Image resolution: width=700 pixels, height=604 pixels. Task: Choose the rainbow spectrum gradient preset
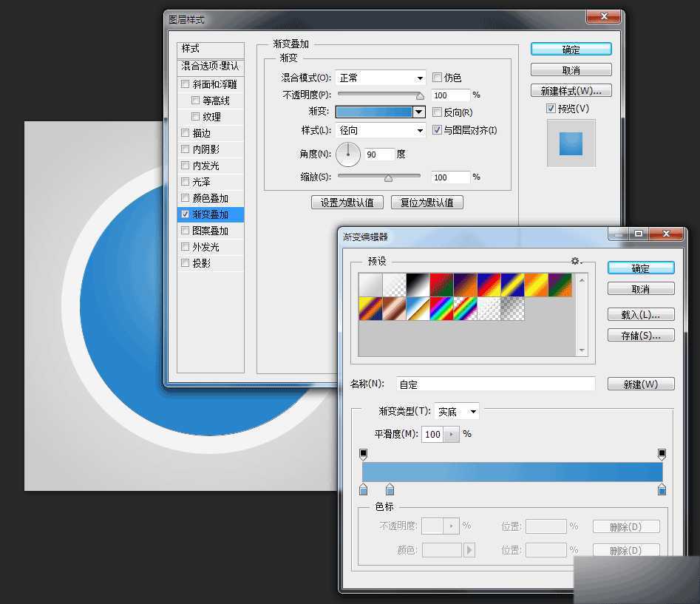440,309
